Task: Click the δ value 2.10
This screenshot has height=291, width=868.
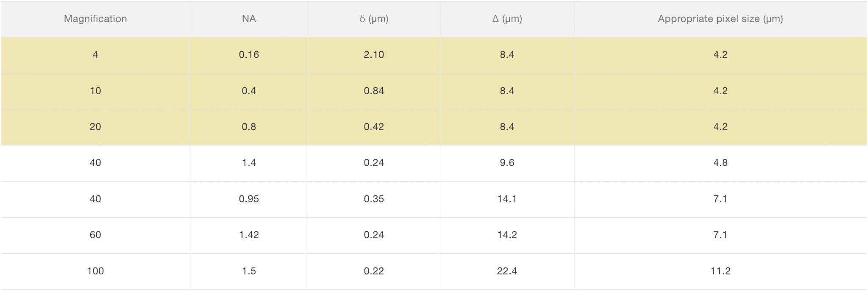Action: (374, 55)
